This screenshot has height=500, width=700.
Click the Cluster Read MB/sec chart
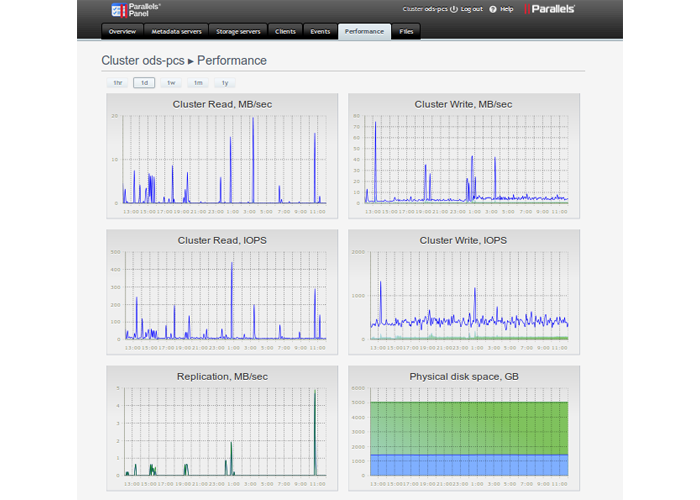click(221, 159)
